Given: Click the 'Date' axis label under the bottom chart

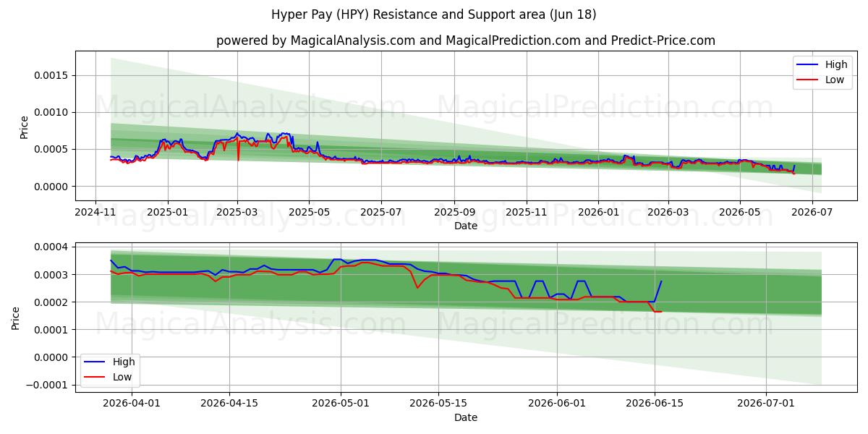Looking at the screenshot, I should 466,417.
